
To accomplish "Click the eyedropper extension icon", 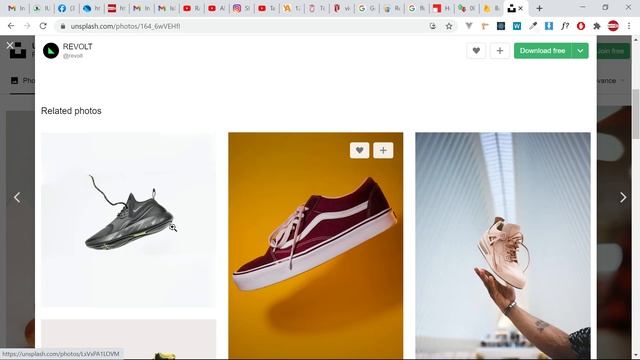I will pyautogui.click(x=533, y=26).
